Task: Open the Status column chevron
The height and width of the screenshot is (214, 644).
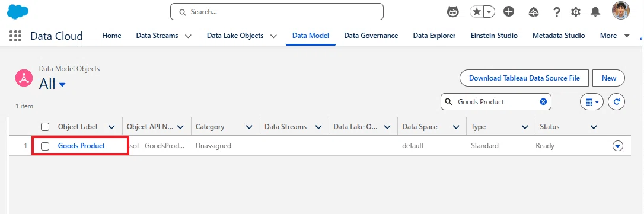Action: tap(594, 127)
